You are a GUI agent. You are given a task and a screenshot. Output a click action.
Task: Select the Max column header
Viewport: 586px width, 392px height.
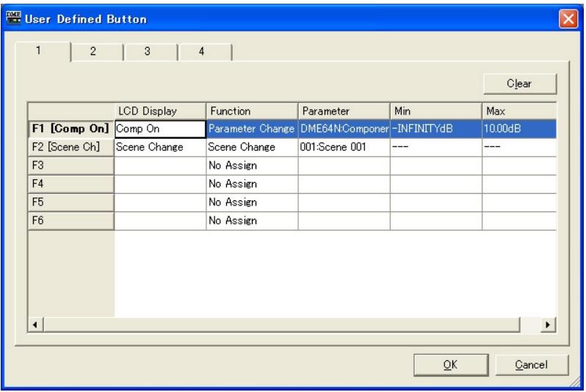(519, 111)
